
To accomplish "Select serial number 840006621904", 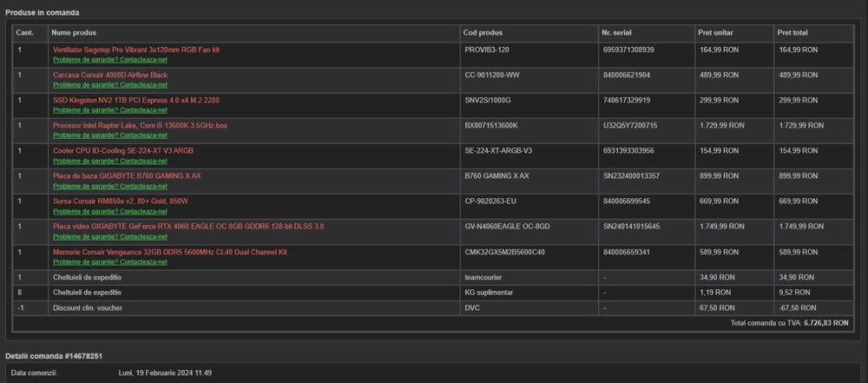I will 627,75.
